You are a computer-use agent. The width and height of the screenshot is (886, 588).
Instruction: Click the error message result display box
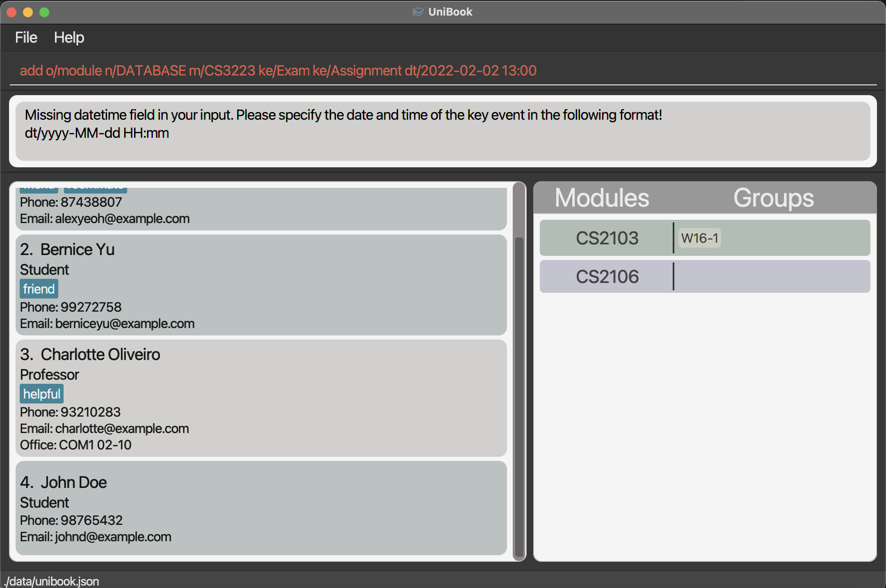(x=443, y=131)
